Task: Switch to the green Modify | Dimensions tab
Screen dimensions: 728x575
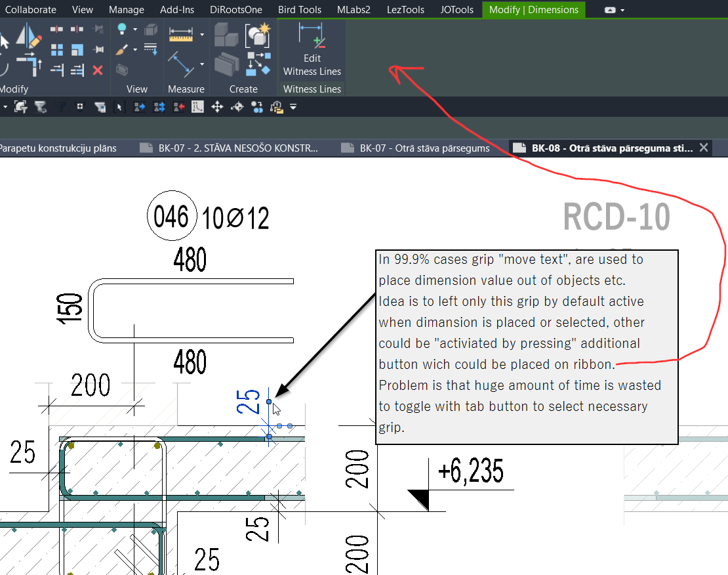Action: click(x=533, y=10)
